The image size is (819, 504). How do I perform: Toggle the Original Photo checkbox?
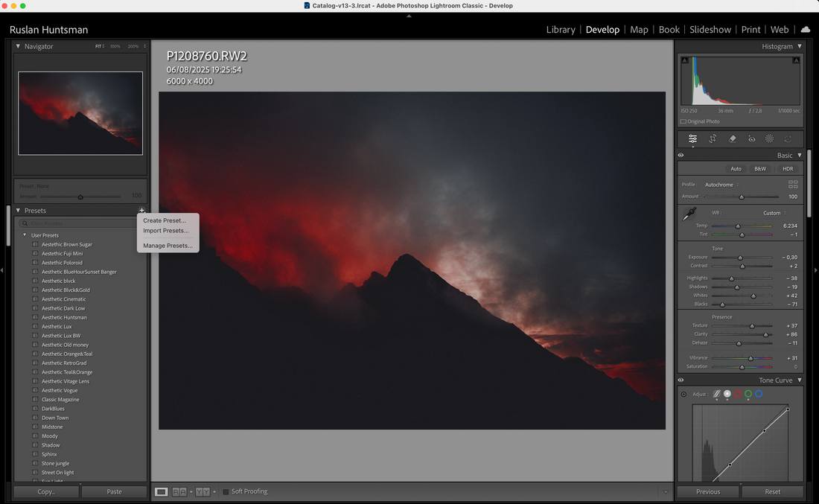point(683,121)
